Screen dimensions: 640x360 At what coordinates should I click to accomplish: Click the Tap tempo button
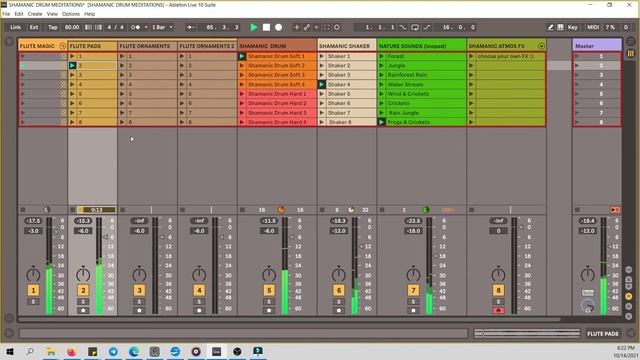[x=53, y=27]
